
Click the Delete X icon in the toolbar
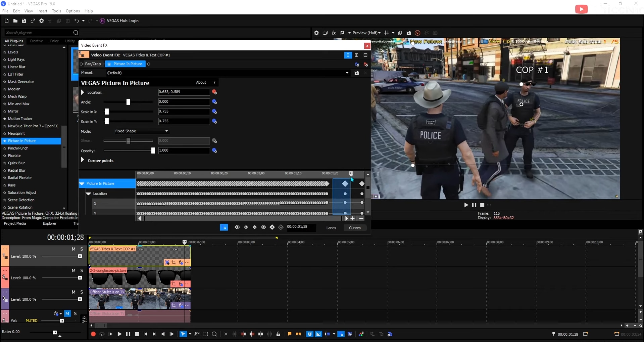pos(226,334)
